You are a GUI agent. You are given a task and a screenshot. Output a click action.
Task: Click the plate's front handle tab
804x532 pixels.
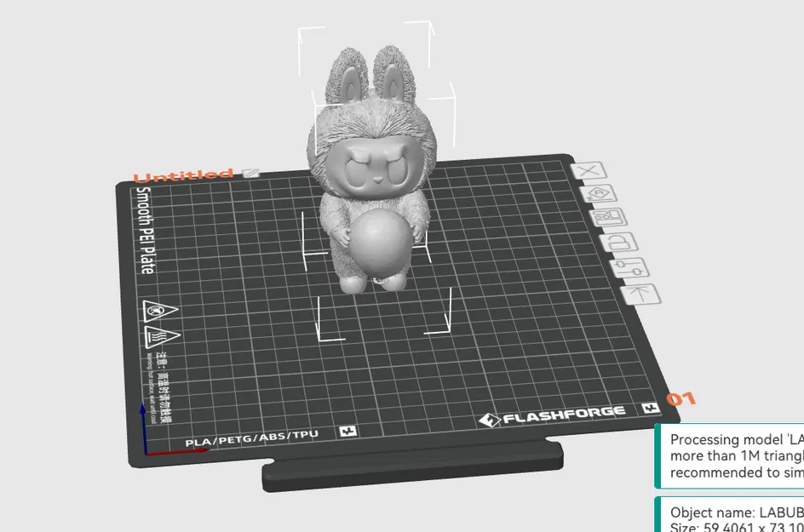point(413,466)
